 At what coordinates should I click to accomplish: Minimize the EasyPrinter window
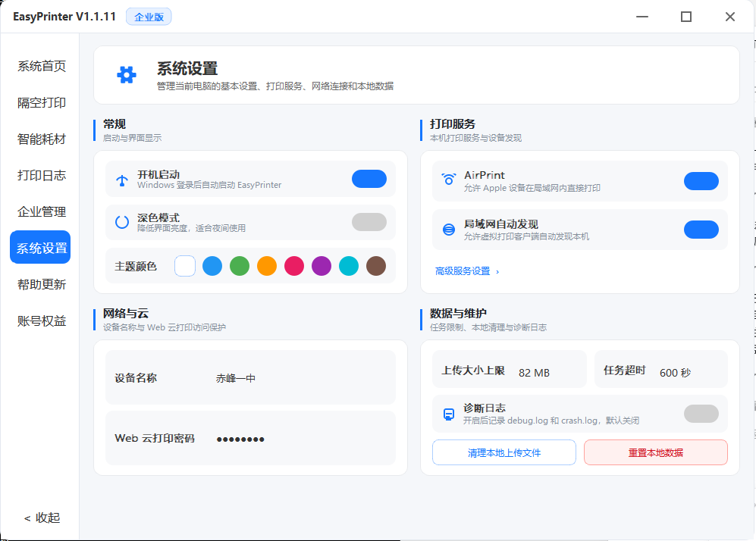[642, 17]
